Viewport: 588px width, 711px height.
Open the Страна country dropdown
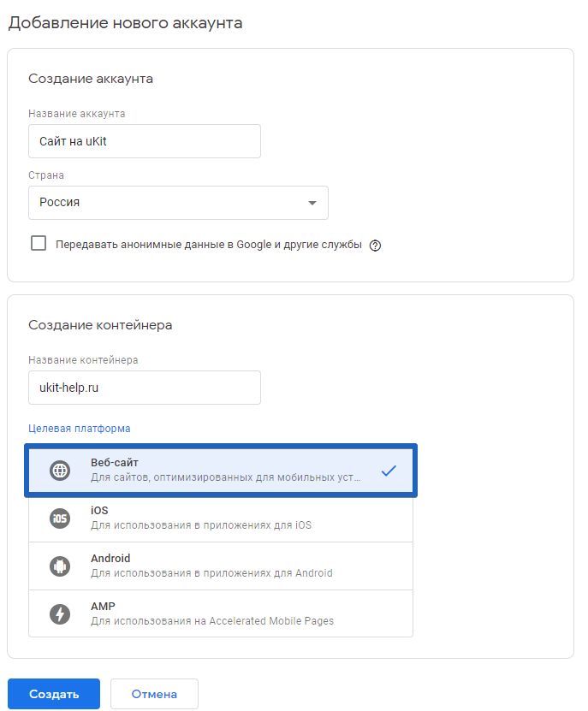pos(178,203)
